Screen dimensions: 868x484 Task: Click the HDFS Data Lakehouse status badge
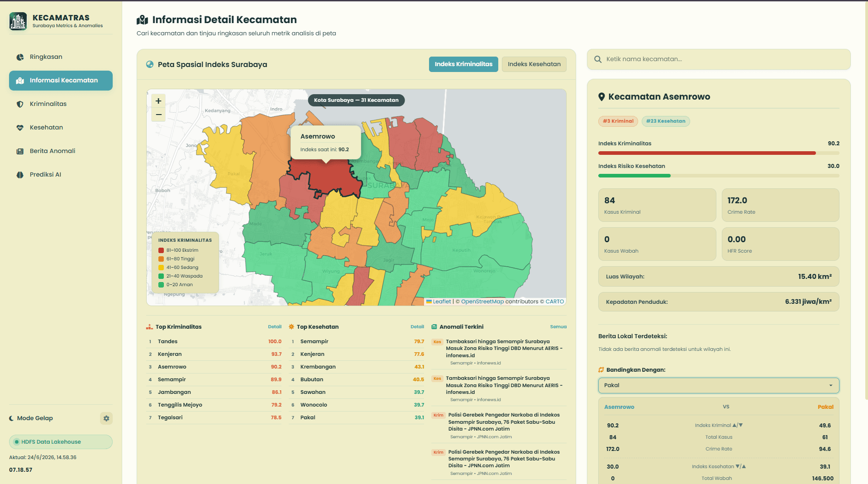click(61, 442)
